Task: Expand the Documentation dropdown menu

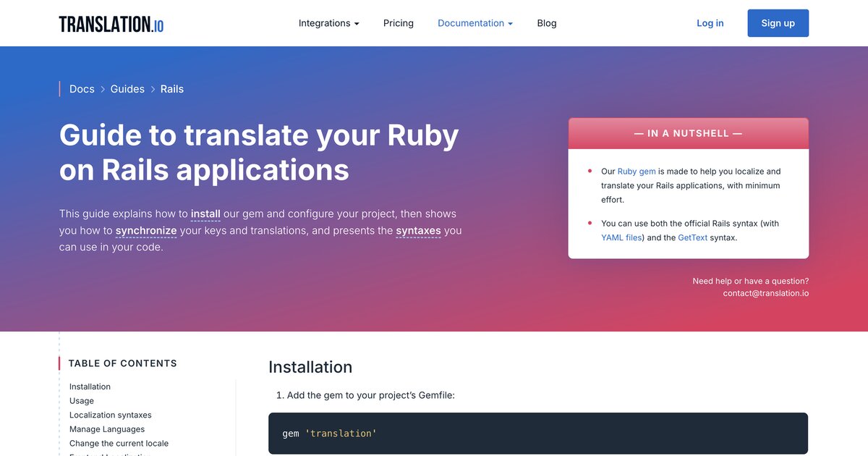Action: coord(475,23)
